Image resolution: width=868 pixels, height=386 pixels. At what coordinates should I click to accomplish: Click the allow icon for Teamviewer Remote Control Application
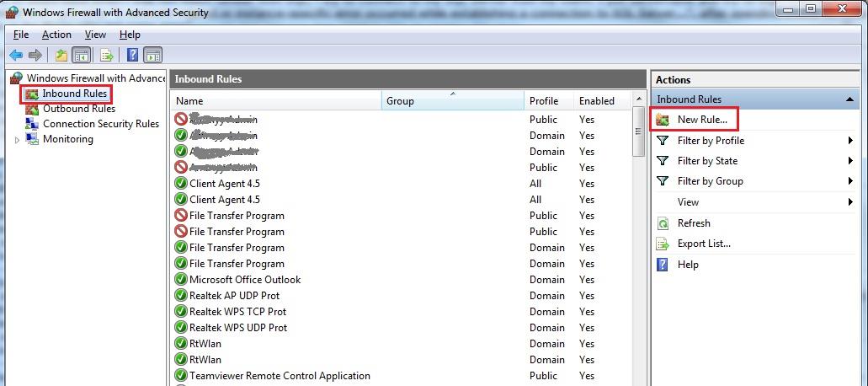(x=180, y=376)
